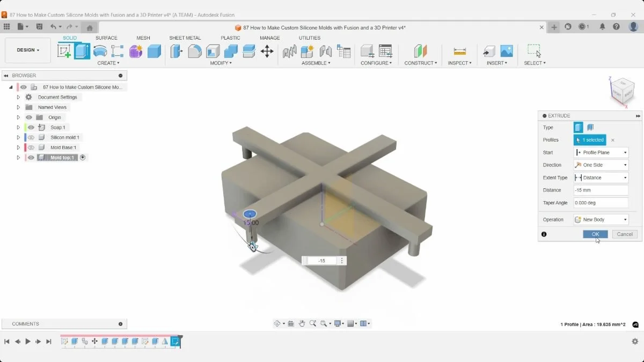Open the notifications bell icon
This screenshot has width=644, height=362.
602,26
